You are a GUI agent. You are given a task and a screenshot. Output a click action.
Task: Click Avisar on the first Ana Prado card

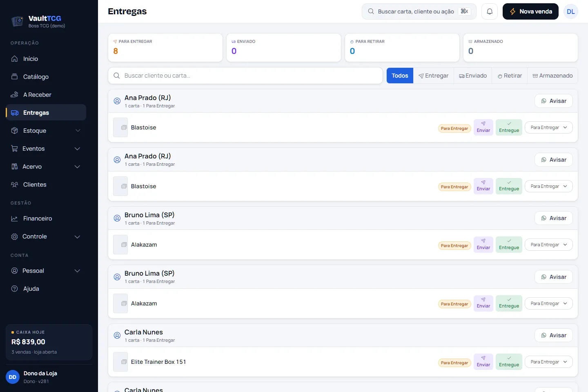[554, 101]
